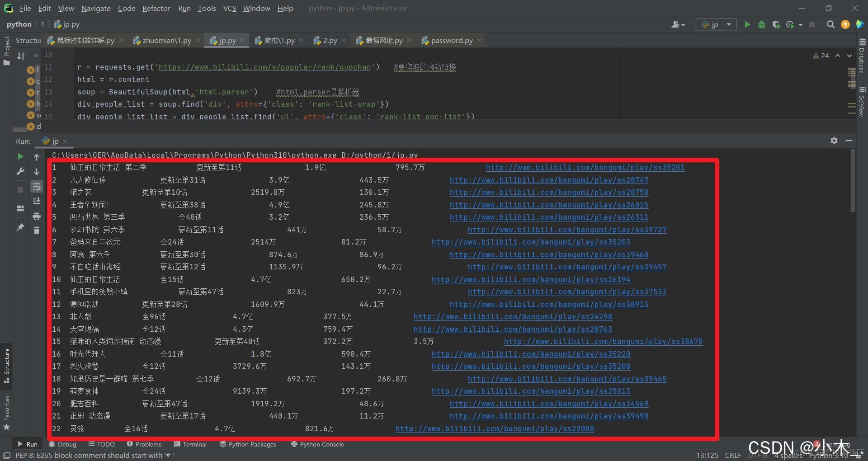
Task: Click the jp.py breadcrumb in the navigation bar
Action: pos(67,24)
